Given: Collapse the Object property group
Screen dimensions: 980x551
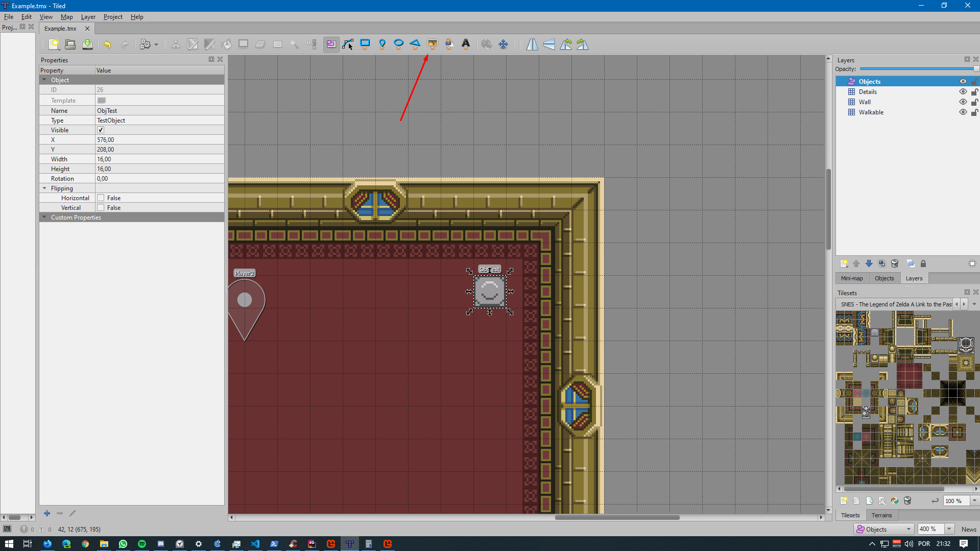Looking at the screenshot, I should 44,80.
